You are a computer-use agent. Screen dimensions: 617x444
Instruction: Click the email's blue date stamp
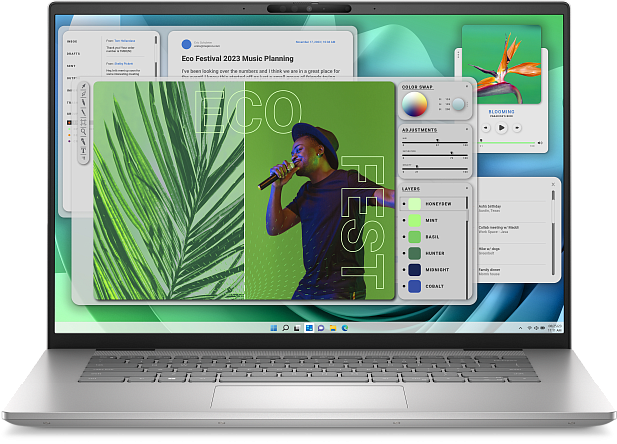(x=316, y=42)
